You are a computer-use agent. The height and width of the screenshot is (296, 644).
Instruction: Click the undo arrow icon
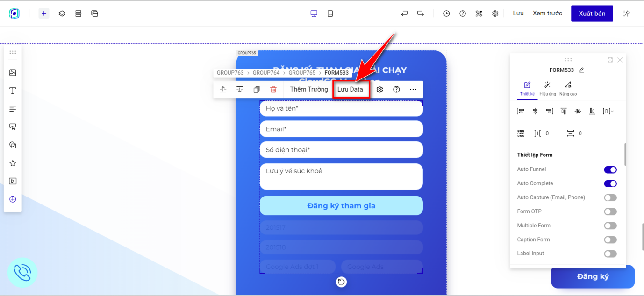404,14
